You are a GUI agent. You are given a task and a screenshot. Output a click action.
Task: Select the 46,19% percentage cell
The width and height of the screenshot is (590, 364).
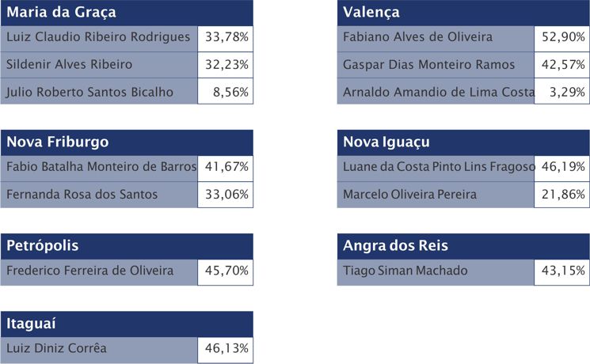click(562, 167)
